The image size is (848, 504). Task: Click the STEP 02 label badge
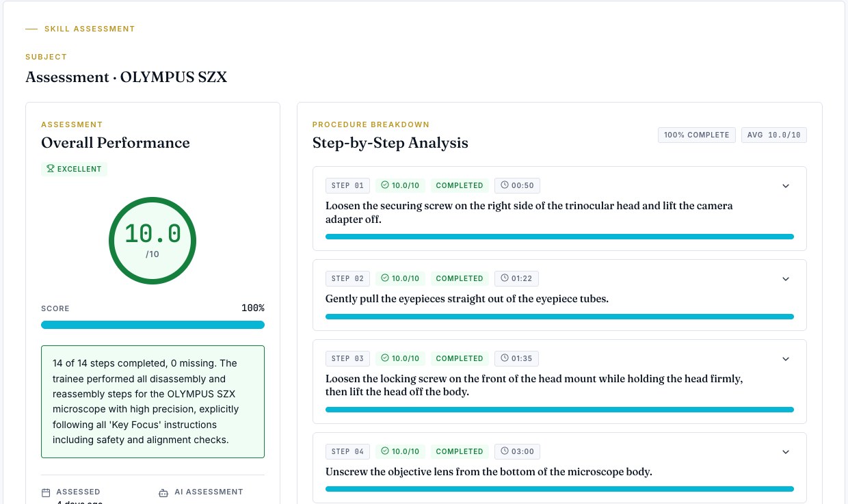coord(348,278)
